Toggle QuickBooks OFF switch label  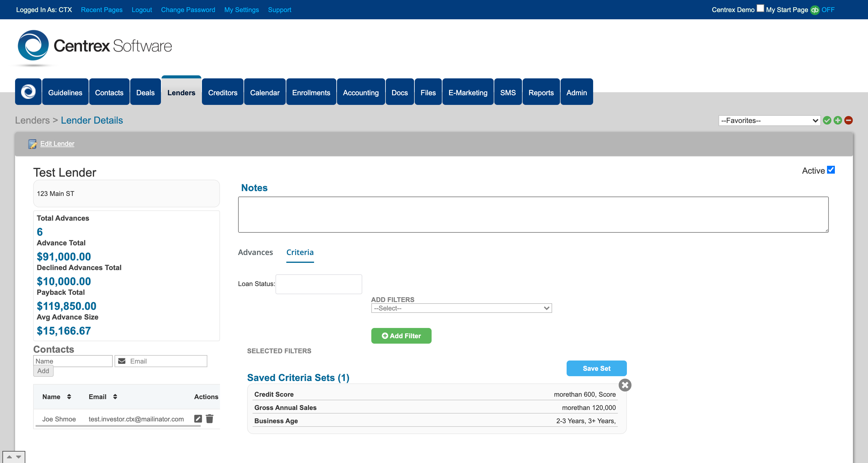(828, 10)
